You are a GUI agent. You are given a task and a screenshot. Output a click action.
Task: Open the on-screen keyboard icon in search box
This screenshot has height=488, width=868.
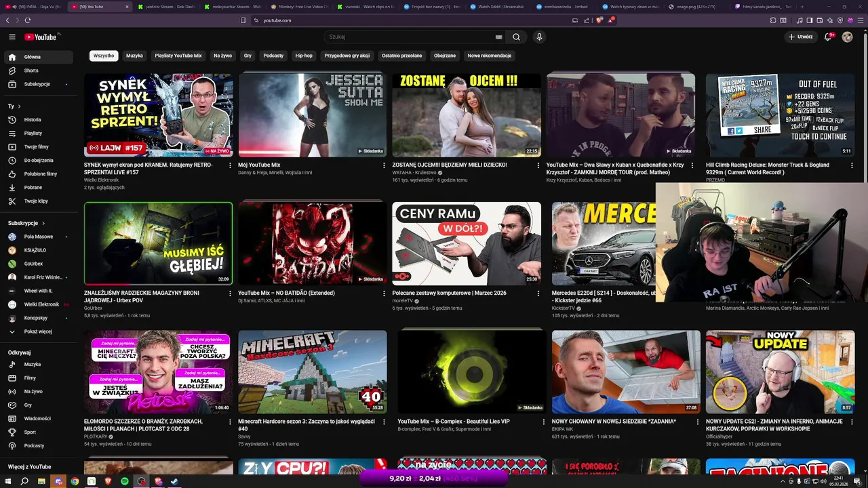pos(499,37)
